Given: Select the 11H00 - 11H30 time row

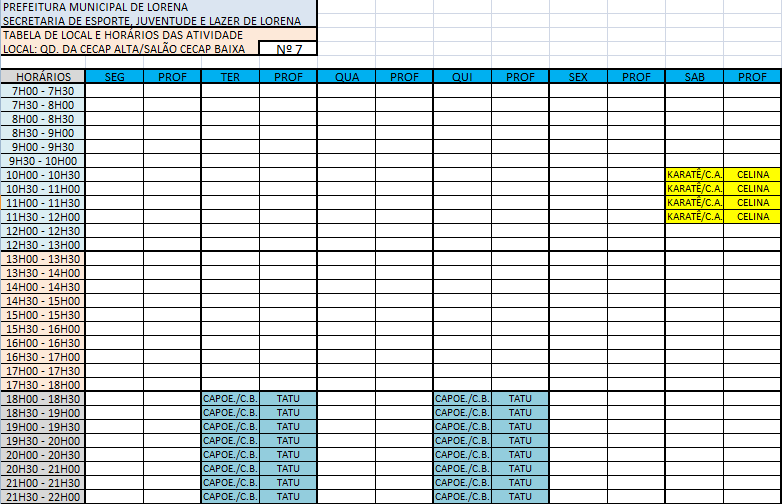Looking at the screenshot, I should pos(43,202).
